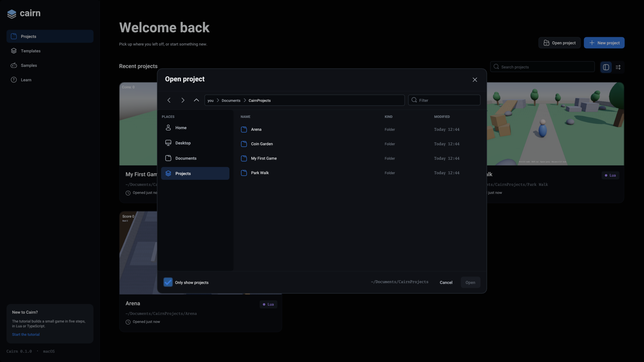Select the Park Walk row name
Viewport: 644px width, 362px height.
point(260,173)
